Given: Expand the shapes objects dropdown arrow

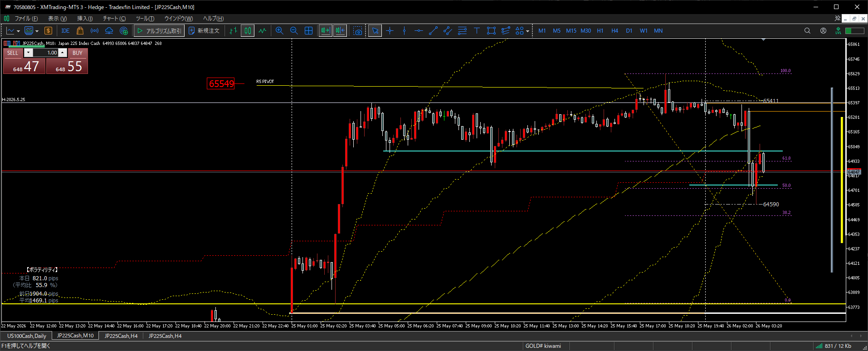Looking at the screenshot, I should point(527,31).
